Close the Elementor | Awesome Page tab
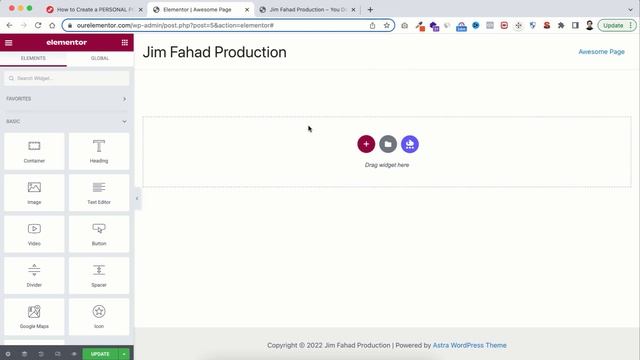This screenshot has width=640, height=360. pyautogui.click(x=247, y=9)
